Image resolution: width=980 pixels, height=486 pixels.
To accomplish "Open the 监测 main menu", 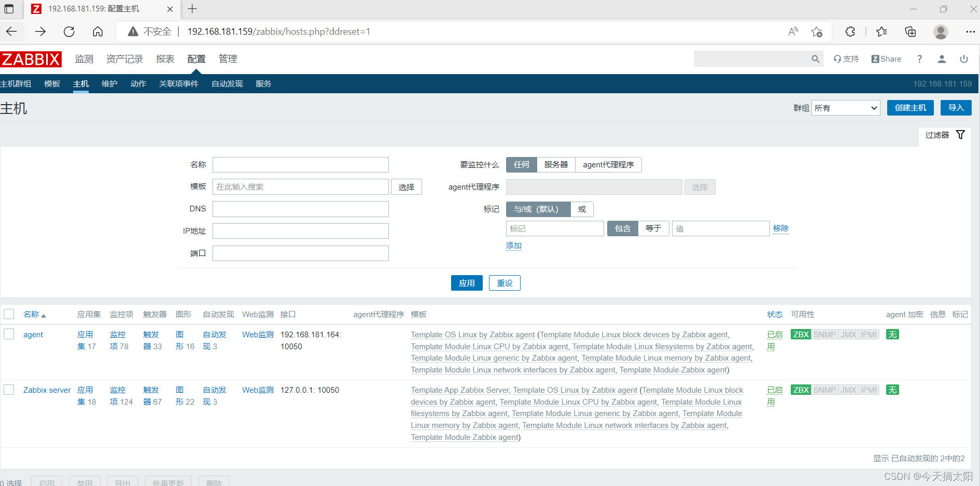I will 84,59.
